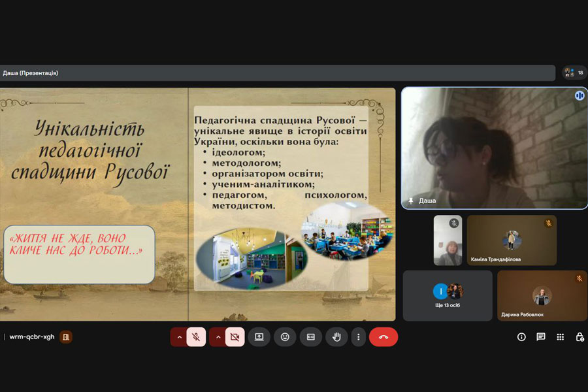Click the Даша (Презентація) title bar

278,73
